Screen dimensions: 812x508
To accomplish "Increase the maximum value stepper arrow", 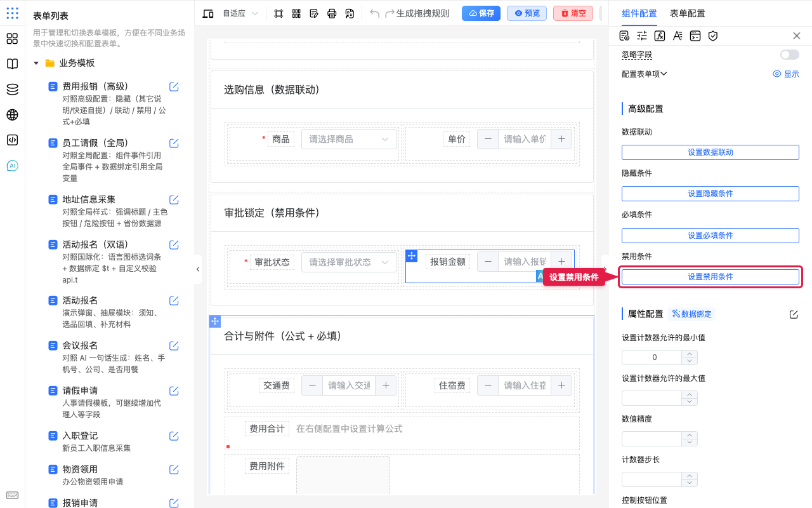I will 690,394.
